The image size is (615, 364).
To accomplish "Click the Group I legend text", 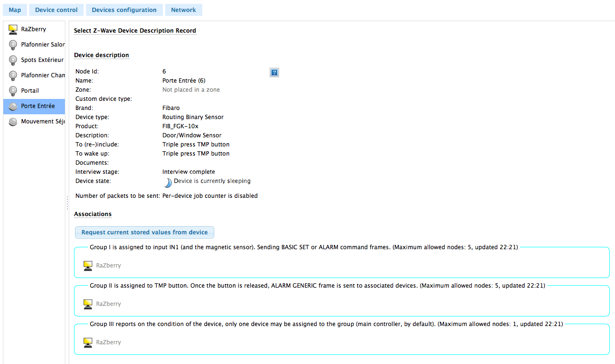I will (304, 247).
